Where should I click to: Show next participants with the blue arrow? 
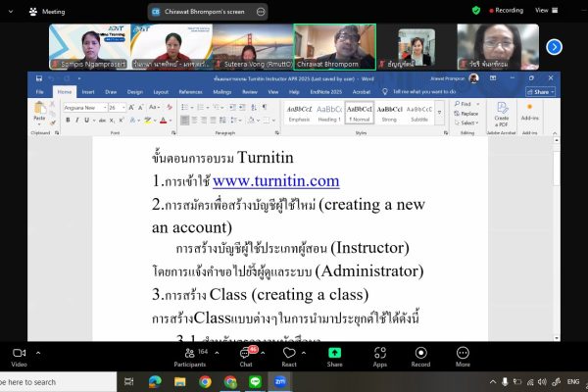click(x=555, y=47)
